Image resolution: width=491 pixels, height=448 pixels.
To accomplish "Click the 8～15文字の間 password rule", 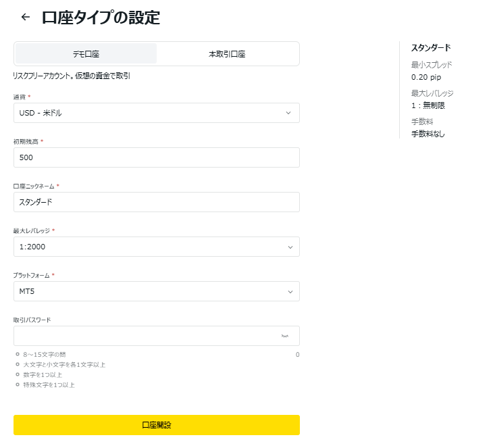I will (x=44, y=355).
